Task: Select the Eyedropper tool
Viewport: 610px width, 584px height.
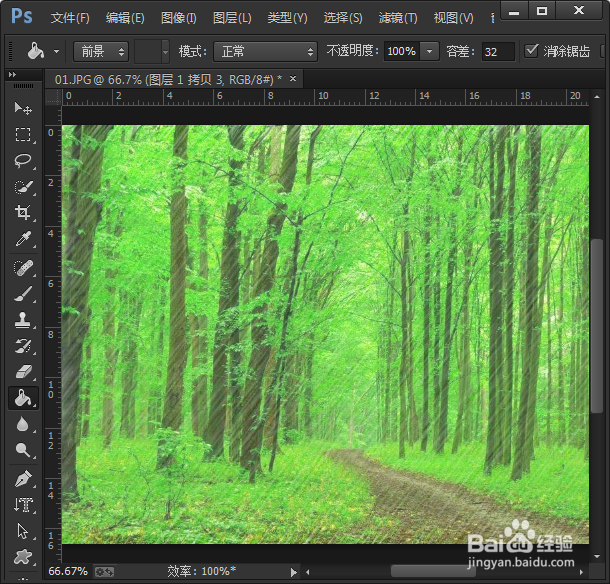Action: click(x=23, y=239)
